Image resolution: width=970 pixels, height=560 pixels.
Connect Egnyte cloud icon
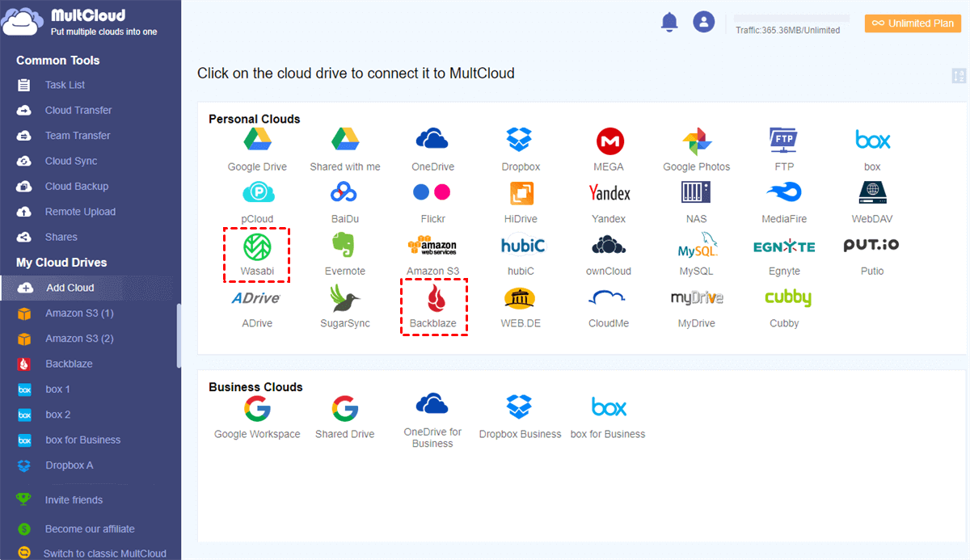click(x=784, y=246)
